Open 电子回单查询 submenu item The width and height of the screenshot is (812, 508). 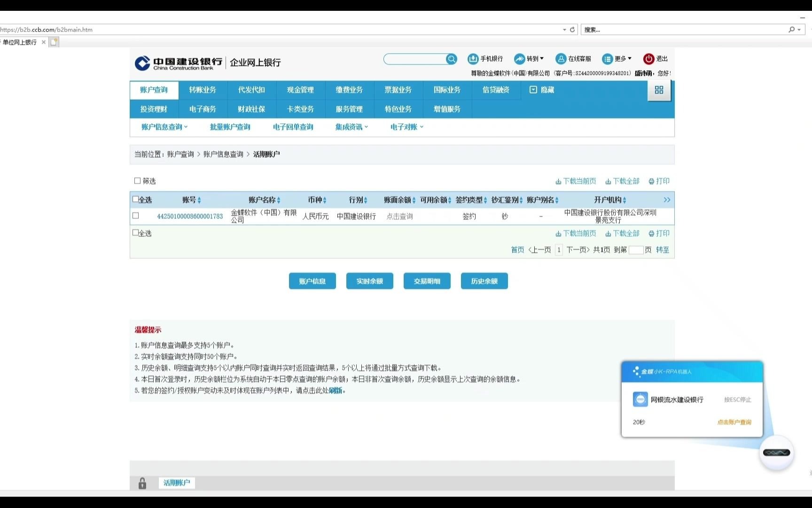293,127
